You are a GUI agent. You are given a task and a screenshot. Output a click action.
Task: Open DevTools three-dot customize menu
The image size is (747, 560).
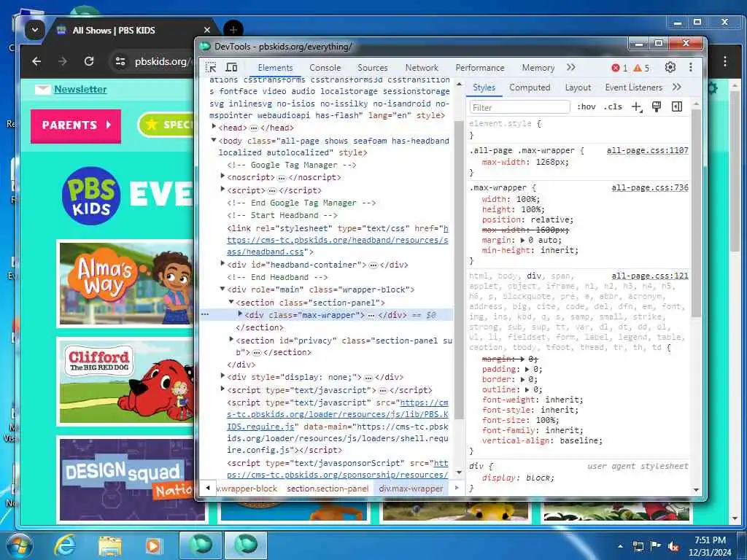pos(690,68)
